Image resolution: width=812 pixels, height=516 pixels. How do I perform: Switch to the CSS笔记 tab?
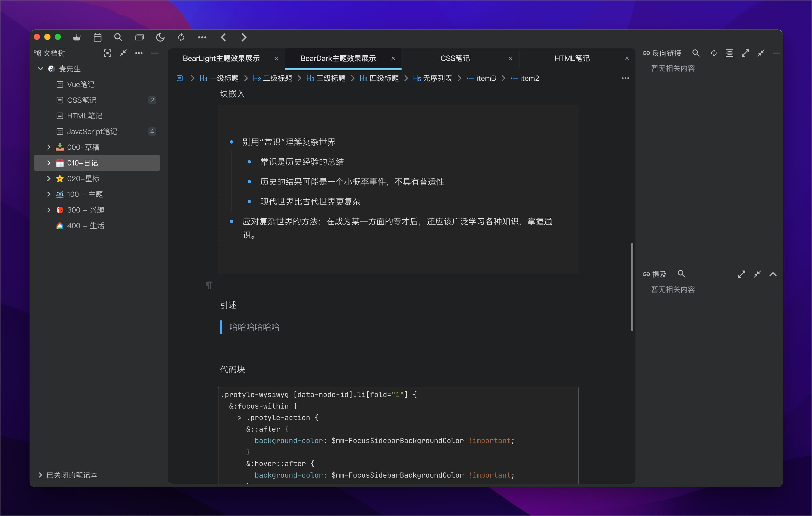tap(455, 58)
